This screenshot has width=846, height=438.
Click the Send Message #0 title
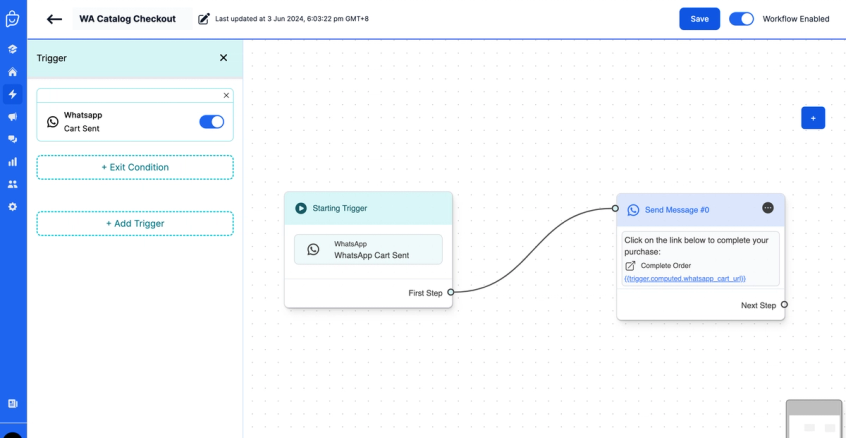[677, 210]
